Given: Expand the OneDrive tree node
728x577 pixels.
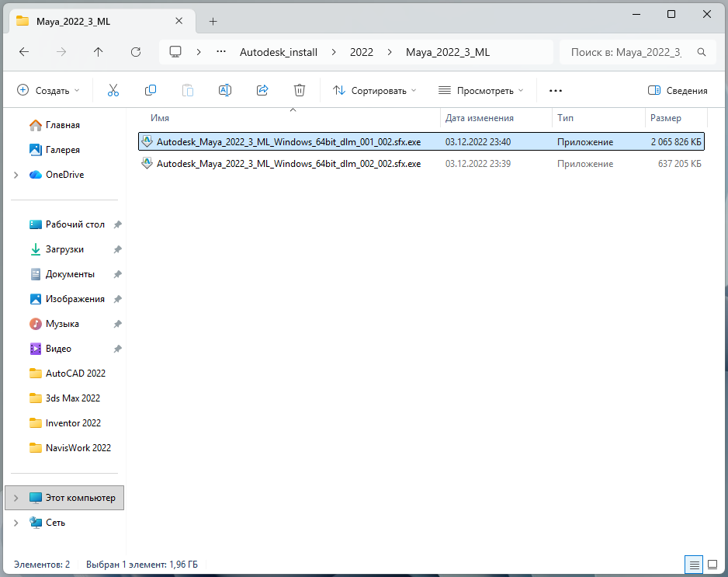Looking at the screenshot, I should click(x=16, y=175).
